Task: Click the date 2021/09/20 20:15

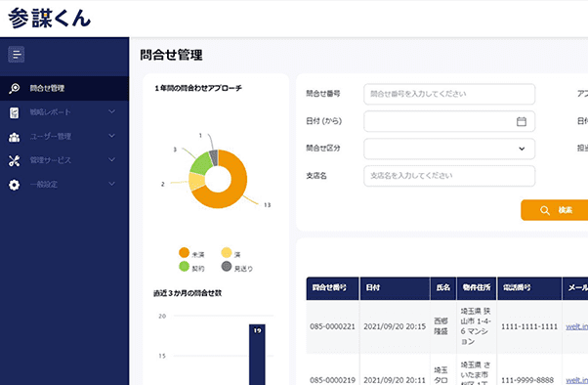Action: pyautogui.click(x=395, y=326)
